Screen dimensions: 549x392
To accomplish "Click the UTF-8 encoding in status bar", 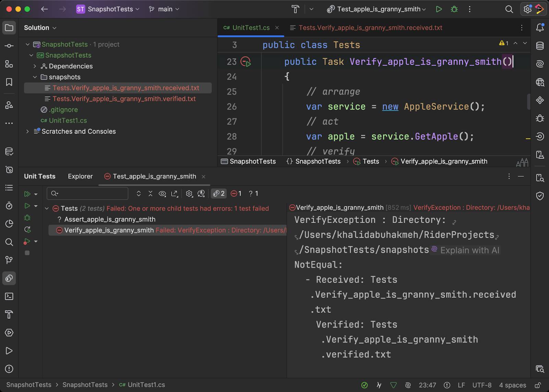I will coord(482,385).
